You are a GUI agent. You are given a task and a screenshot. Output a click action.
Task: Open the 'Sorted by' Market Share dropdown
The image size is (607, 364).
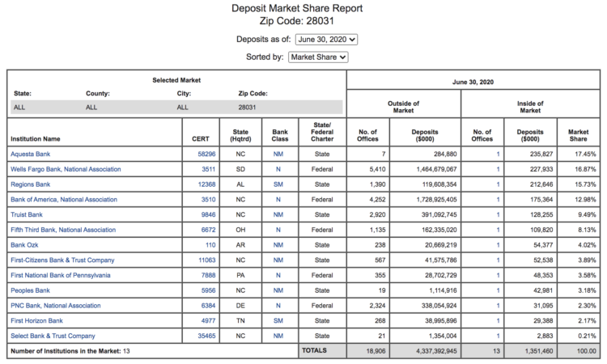(x=318, y=57)
